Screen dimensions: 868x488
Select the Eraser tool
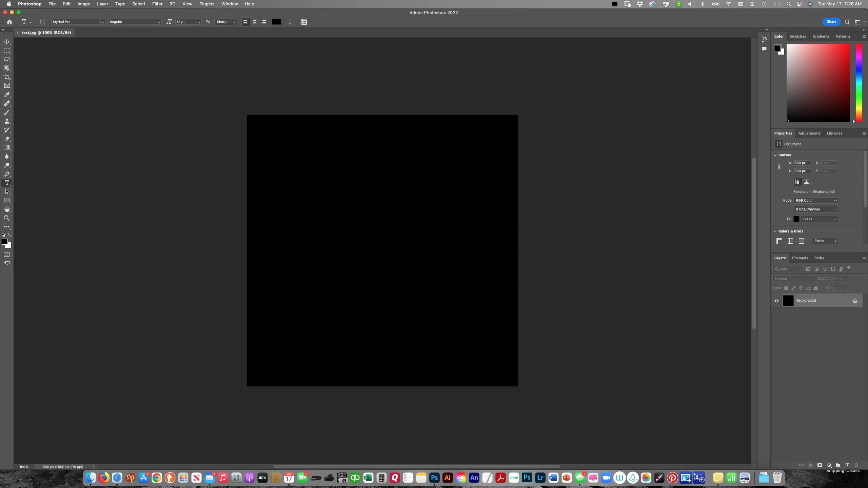[x=7, y=139]
